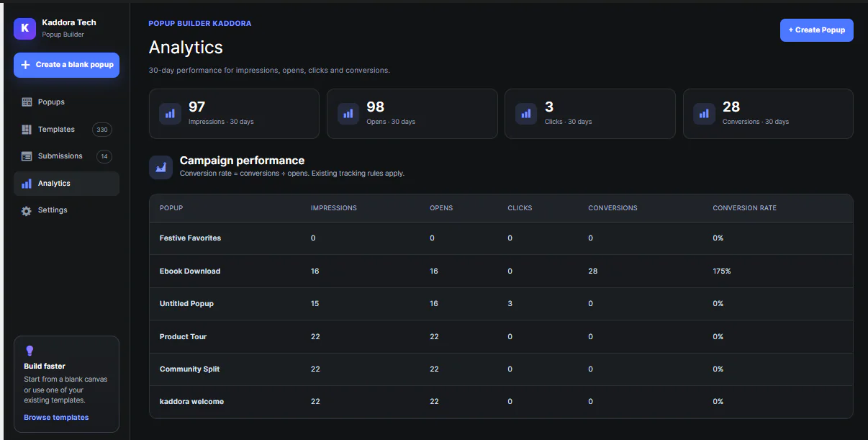
Task: Click the Templates grid icon in sidebar
Action: 27,130
